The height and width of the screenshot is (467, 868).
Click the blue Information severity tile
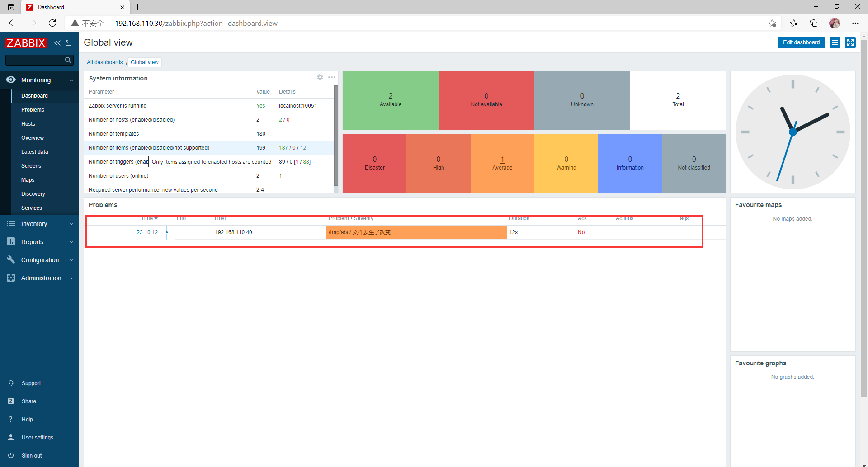[x=630, y=164]
